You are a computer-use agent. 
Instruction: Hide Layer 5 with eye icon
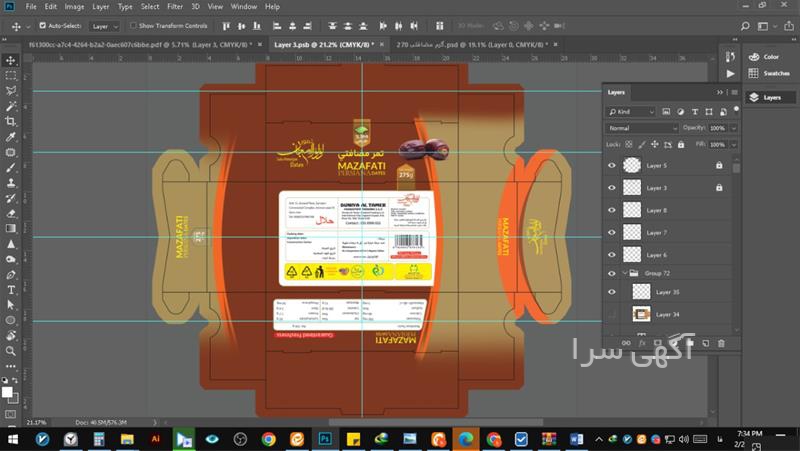point(612,165)
